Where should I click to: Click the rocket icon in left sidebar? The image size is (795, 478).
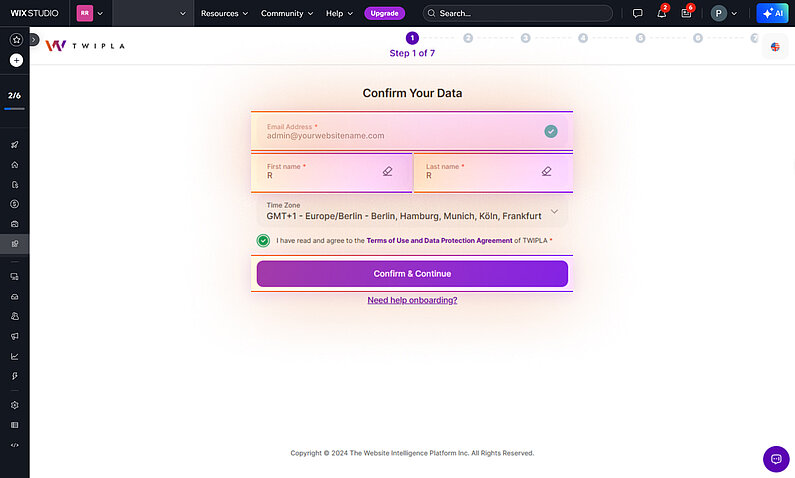coord(15,145)
